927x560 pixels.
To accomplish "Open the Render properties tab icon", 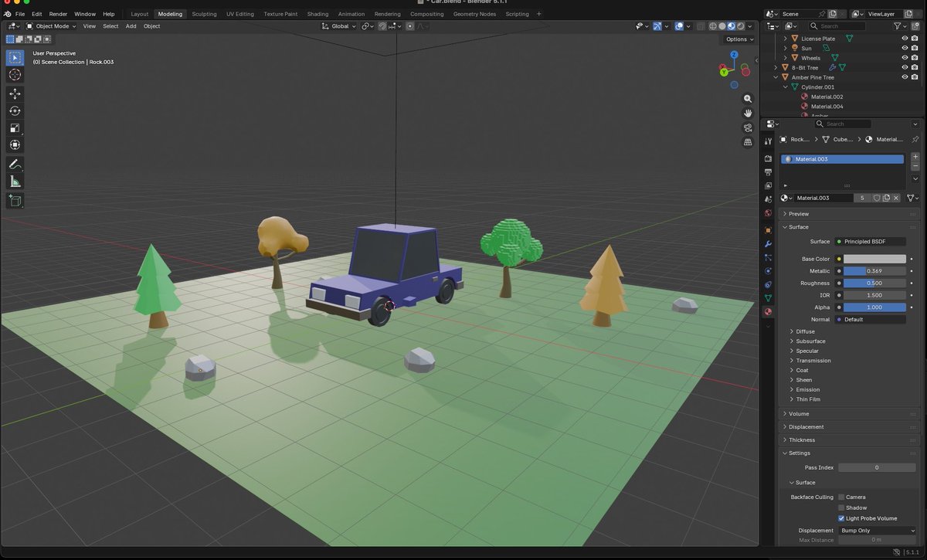I will (768, 158).
